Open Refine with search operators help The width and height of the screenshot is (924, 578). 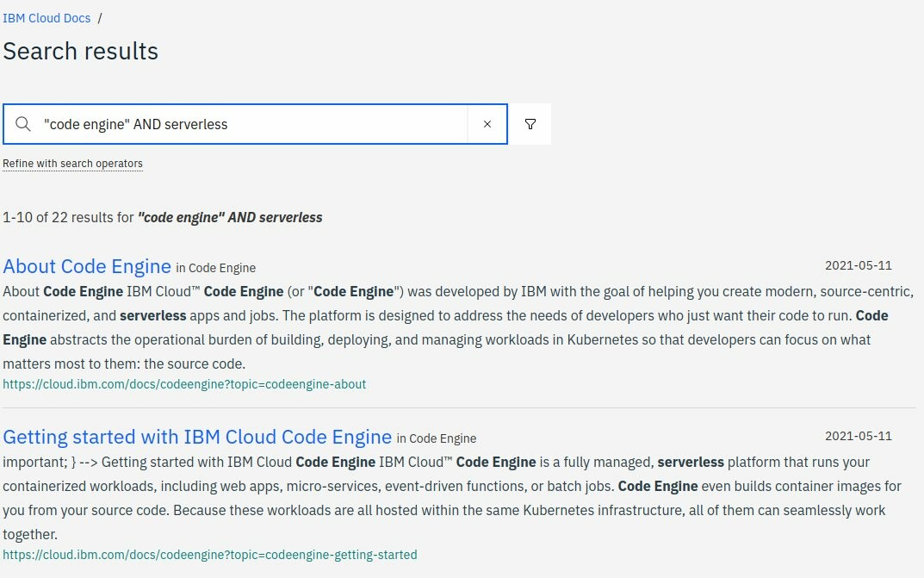pos(72,164)
